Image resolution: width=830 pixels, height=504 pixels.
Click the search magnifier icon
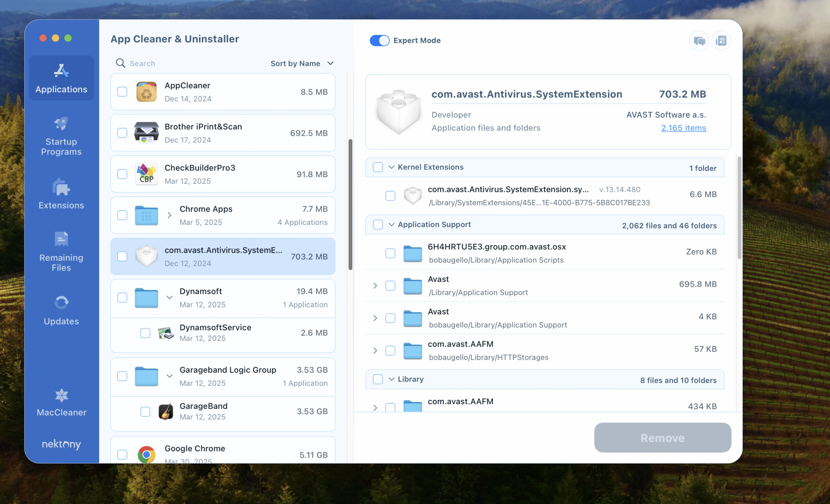click(120, 63)
